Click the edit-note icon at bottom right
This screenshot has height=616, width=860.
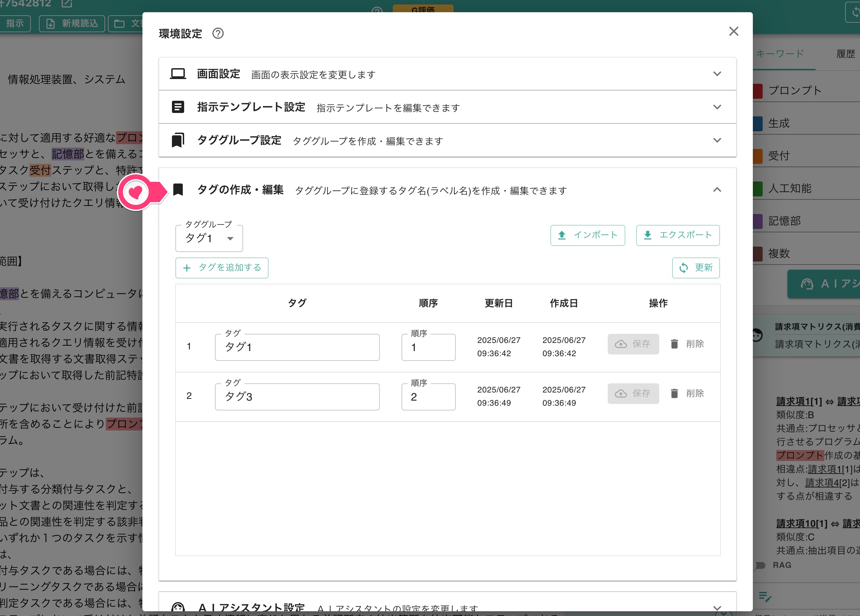[764, 597]
